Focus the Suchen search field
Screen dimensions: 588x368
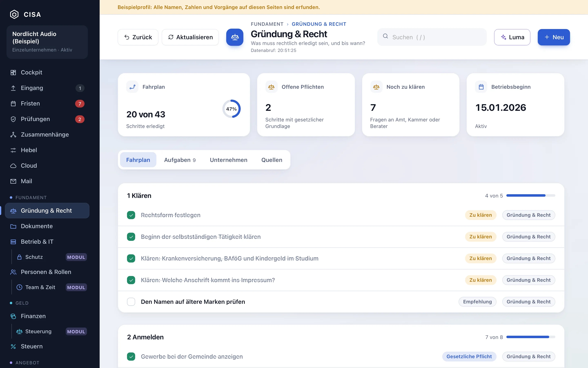pos(432,37)
